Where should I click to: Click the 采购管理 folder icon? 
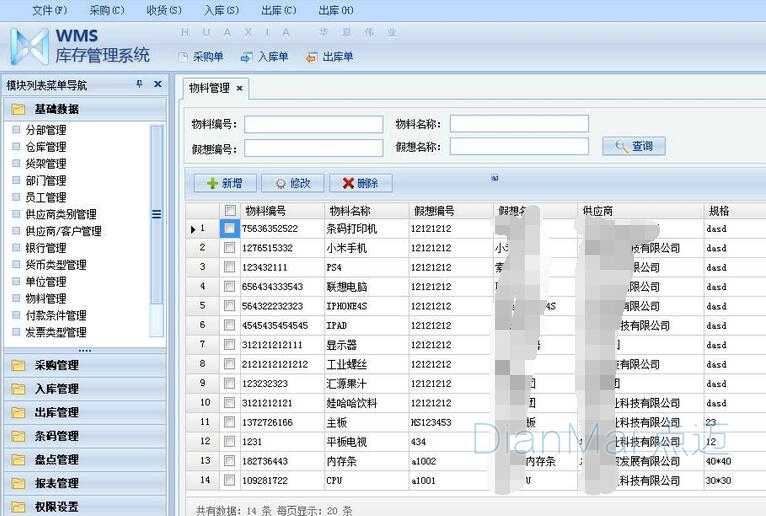coord(18,365)
